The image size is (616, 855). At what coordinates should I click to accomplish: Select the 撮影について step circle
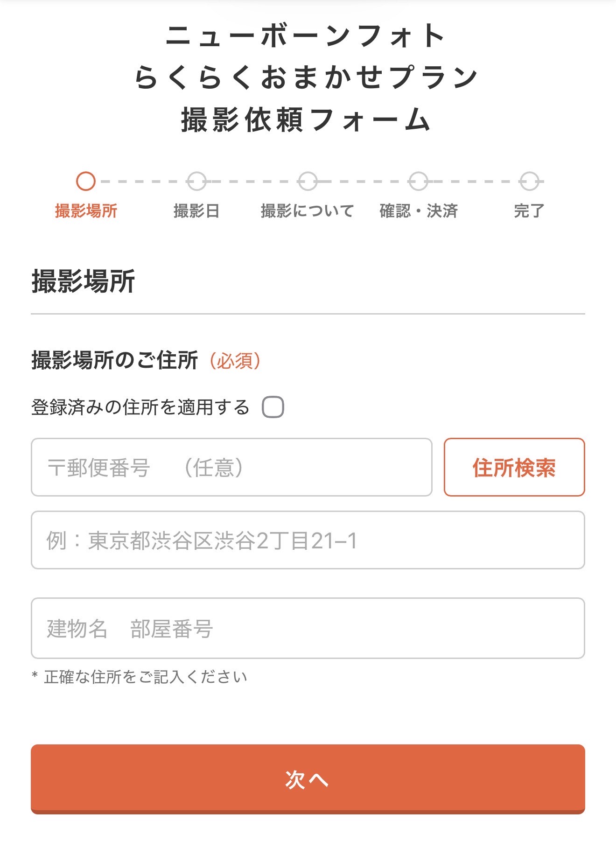point(308,181)
